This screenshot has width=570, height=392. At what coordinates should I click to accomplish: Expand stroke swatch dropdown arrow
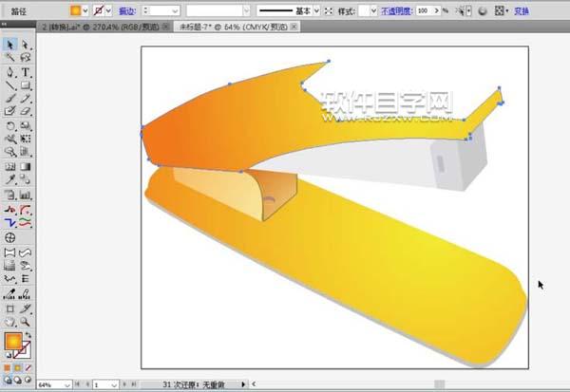[x=108, y=10]
